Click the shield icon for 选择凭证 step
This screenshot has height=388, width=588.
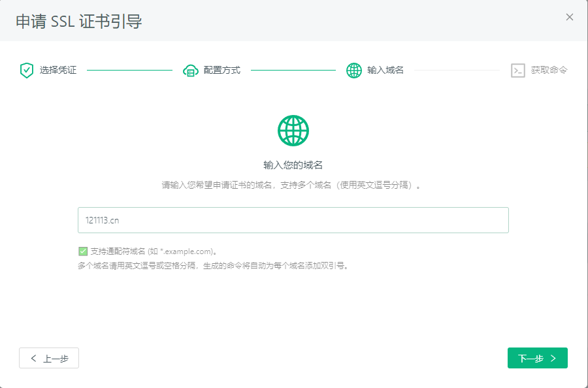tap(26, 71)
